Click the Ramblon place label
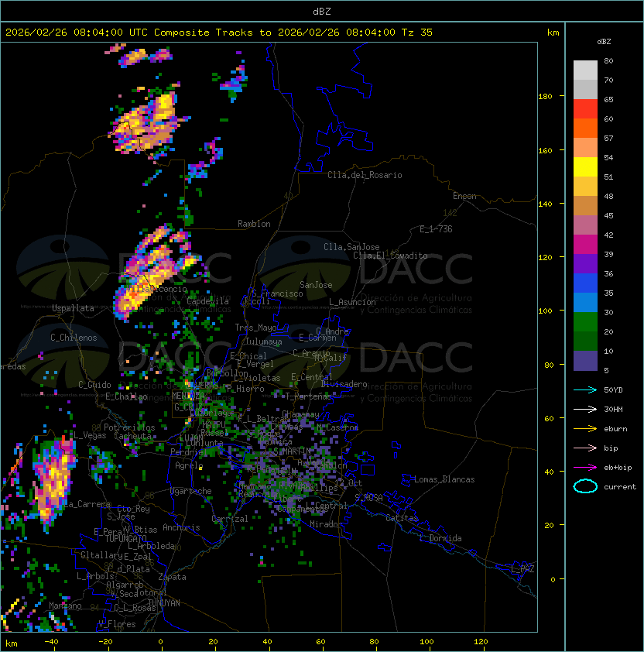 (x=254, y=224)
